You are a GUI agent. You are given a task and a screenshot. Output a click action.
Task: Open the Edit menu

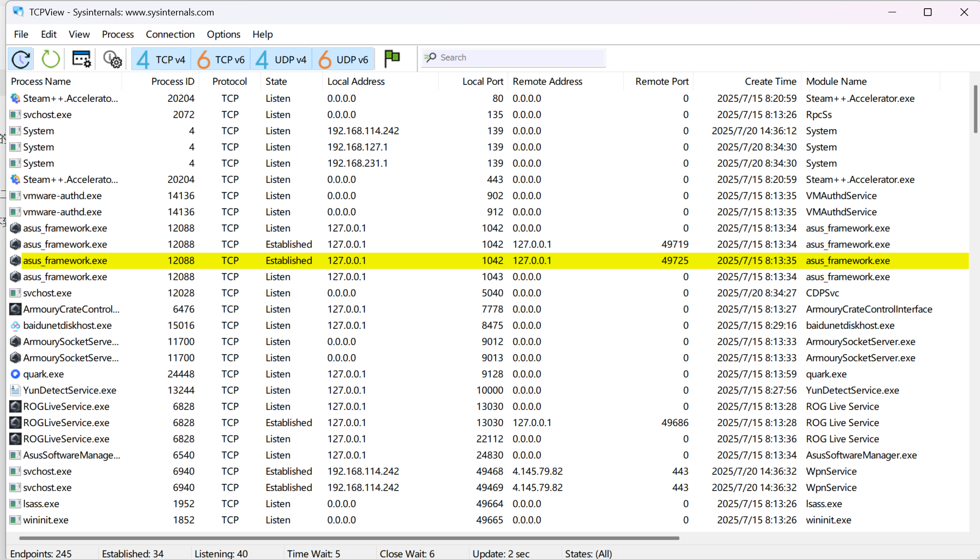tap(49, 34)
